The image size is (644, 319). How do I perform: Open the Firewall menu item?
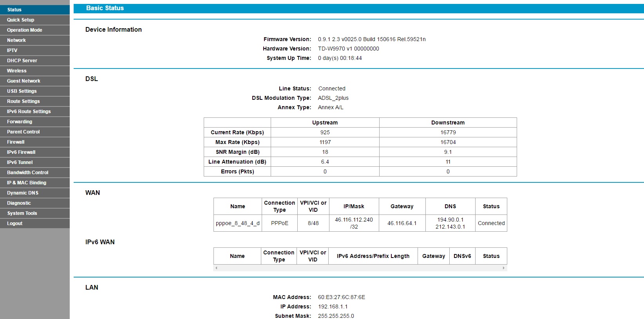coord(35,142)
